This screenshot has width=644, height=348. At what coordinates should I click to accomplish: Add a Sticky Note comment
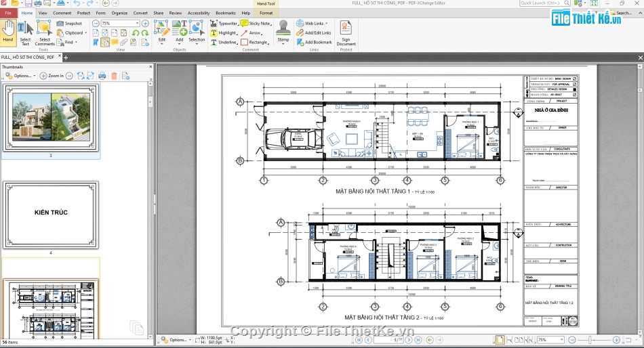255,23
